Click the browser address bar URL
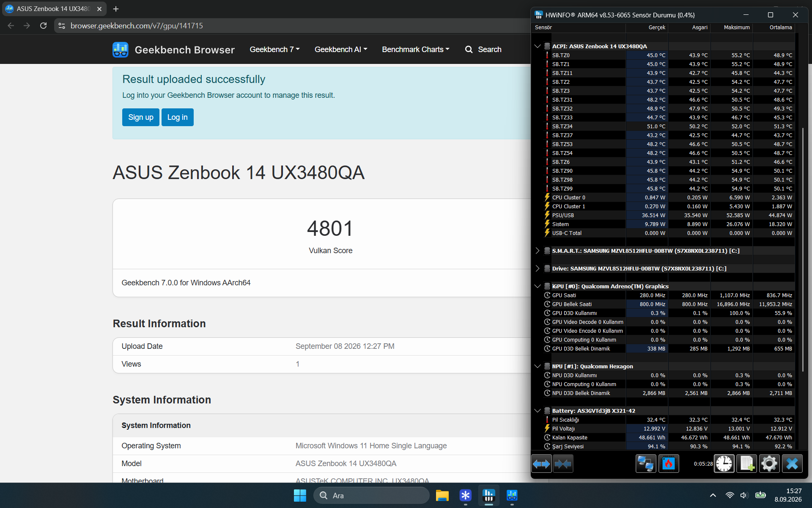Screen dimensions: 812x508 [137, 26]
